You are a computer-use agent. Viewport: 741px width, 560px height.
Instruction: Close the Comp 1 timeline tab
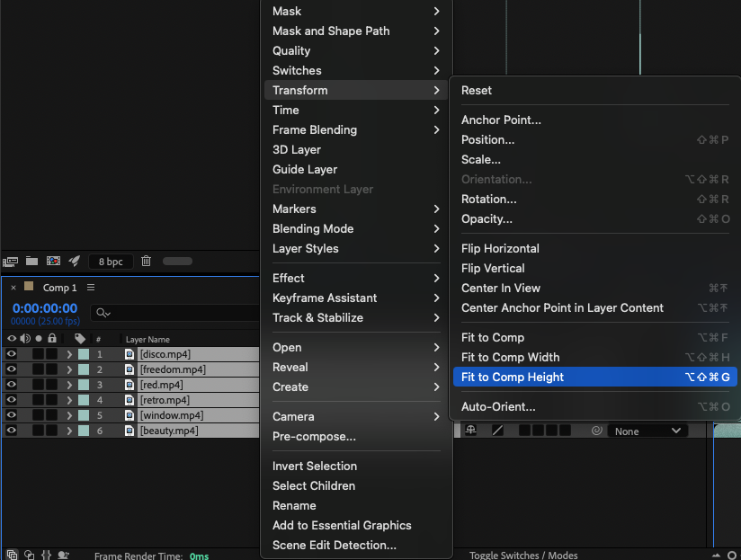13,288
